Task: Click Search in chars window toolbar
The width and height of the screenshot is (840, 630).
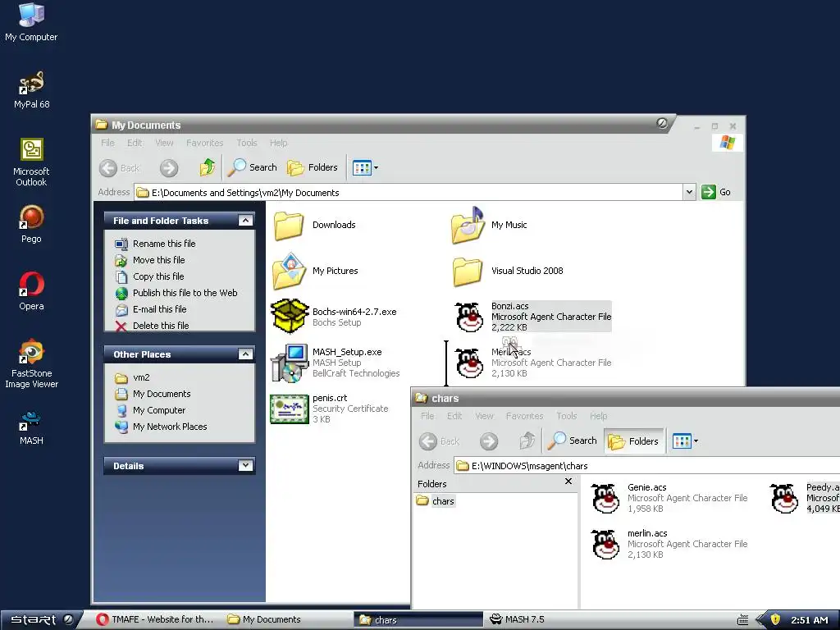Action: point(572,441)
